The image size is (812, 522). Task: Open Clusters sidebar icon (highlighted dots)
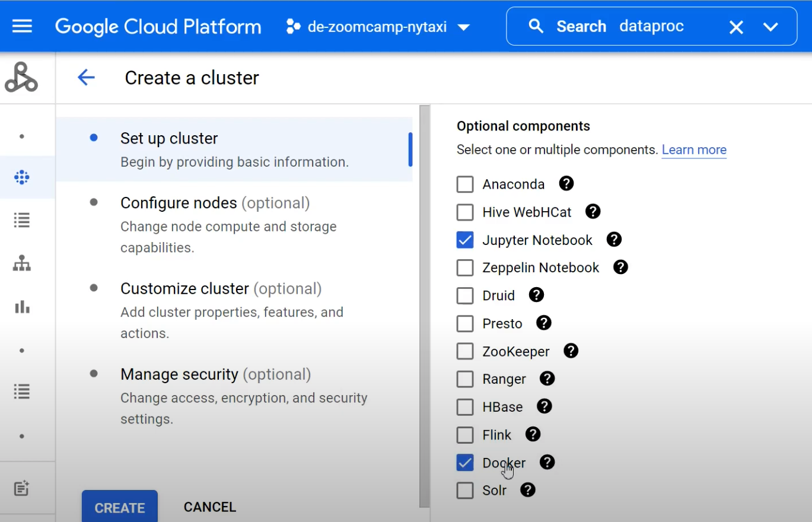pyautogui.click(x=22, y=177)
